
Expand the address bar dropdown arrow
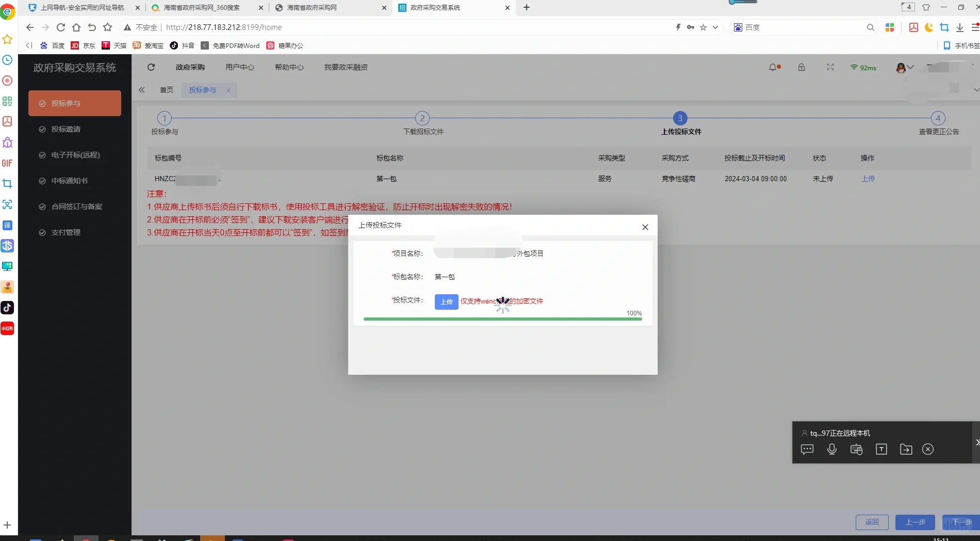[x=715, y=27]
